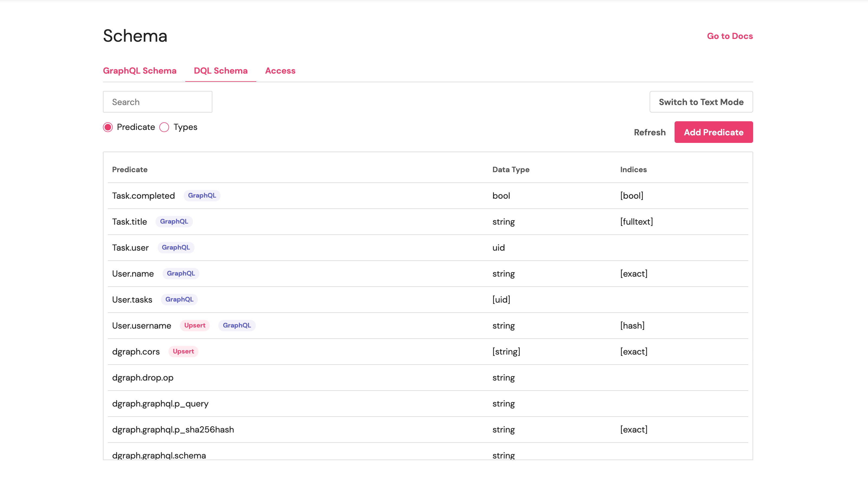Open the Task.title predicate row
868x498 pixels.
(428, 222)
